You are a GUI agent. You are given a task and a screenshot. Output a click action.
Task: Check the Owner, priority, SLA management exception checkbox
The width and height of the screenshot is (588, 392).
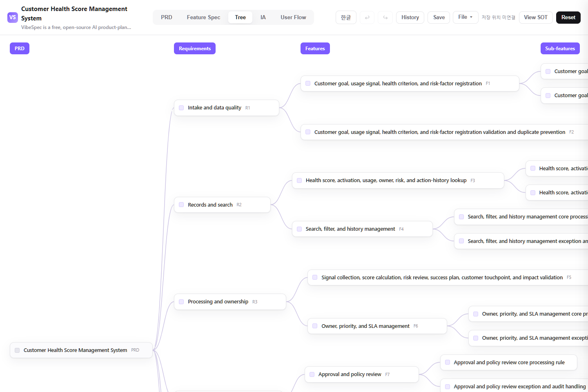pyautogui.click(x=476, y=338)
